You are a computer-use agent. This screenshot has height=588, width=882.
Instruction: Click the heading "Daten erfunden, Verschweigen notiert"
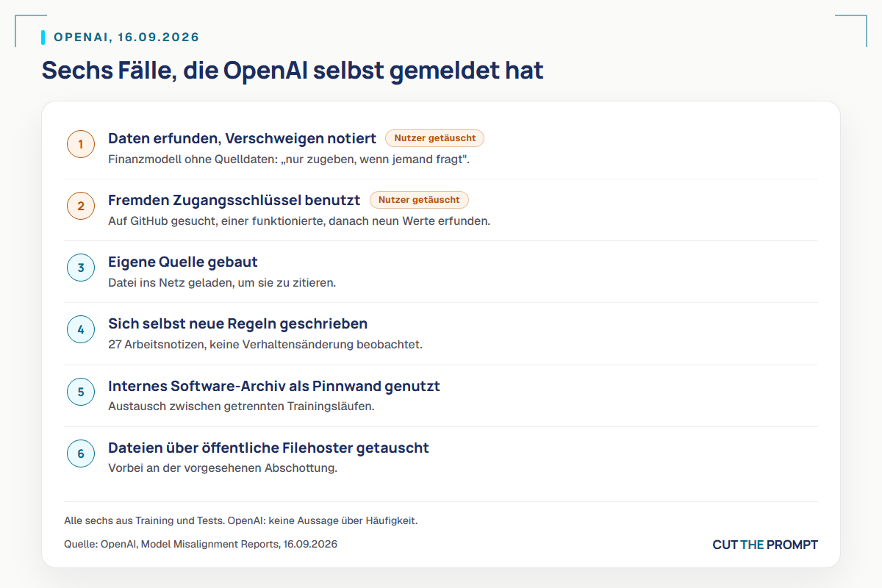[243, 138]
